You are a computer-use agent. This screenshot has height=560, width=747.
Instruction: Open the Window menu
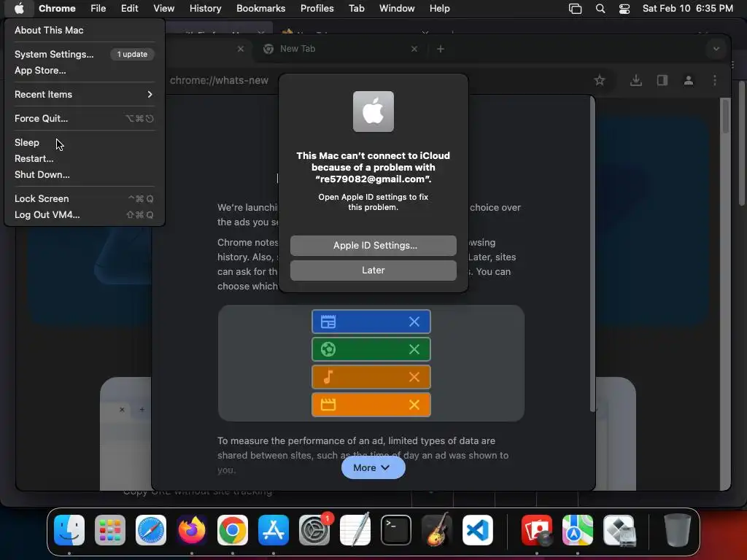397,9
